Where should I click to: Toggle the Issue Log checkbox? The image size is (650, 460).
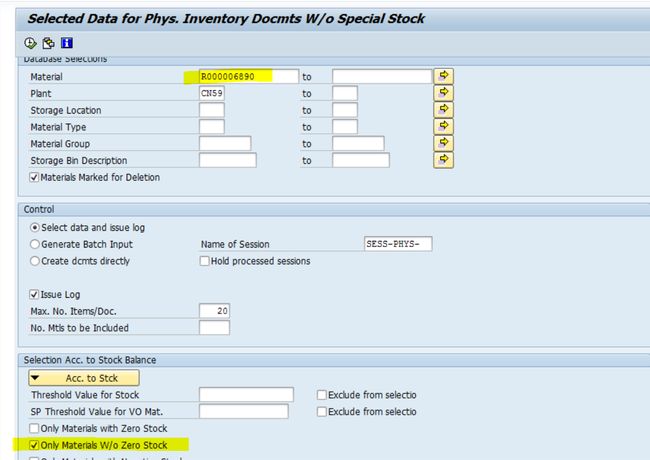34,295
